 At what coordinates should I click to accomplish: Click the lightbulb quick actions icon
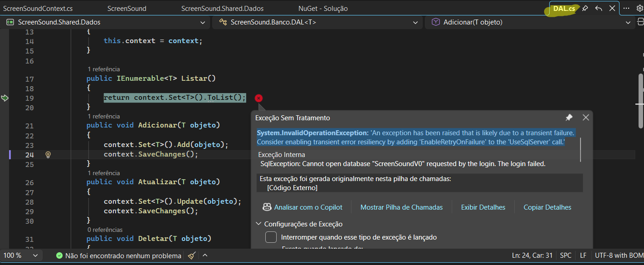pos(48,155)
